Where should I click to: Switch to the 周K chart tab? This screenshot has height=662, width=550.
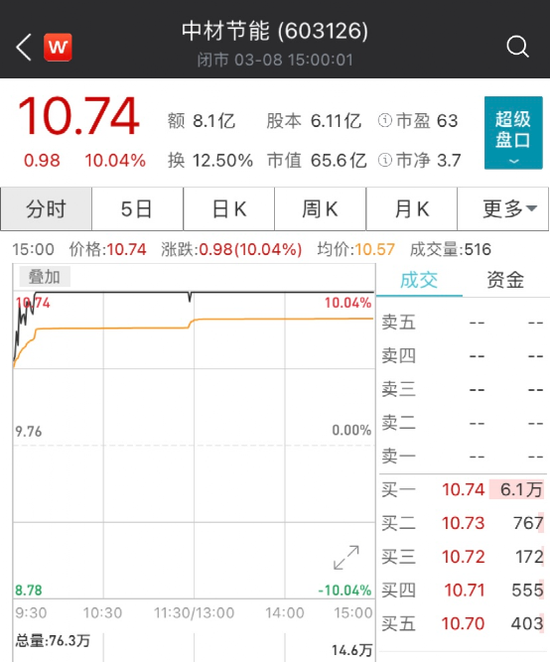tap(320, 209)
